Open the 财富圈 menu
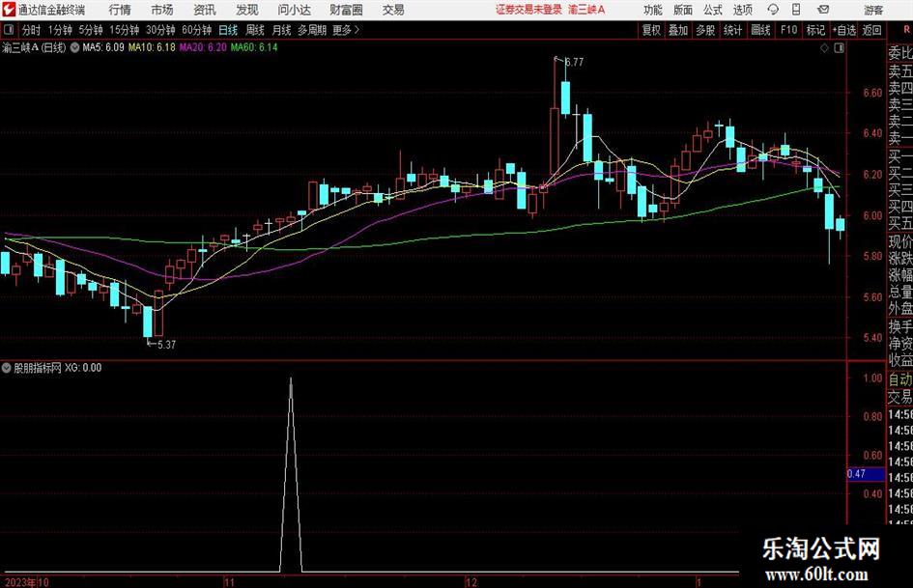This screenshot has height=588, width=913. tap(346, 10)
